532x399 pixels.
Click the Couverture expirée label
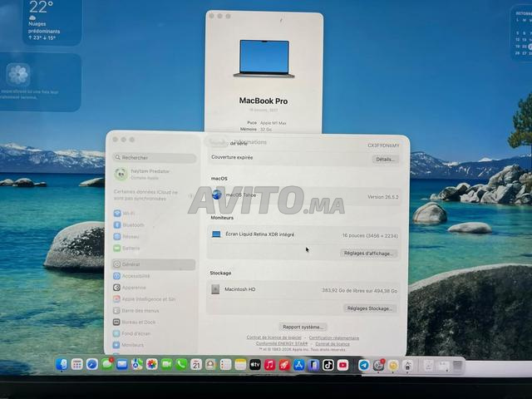click(232, 157)
